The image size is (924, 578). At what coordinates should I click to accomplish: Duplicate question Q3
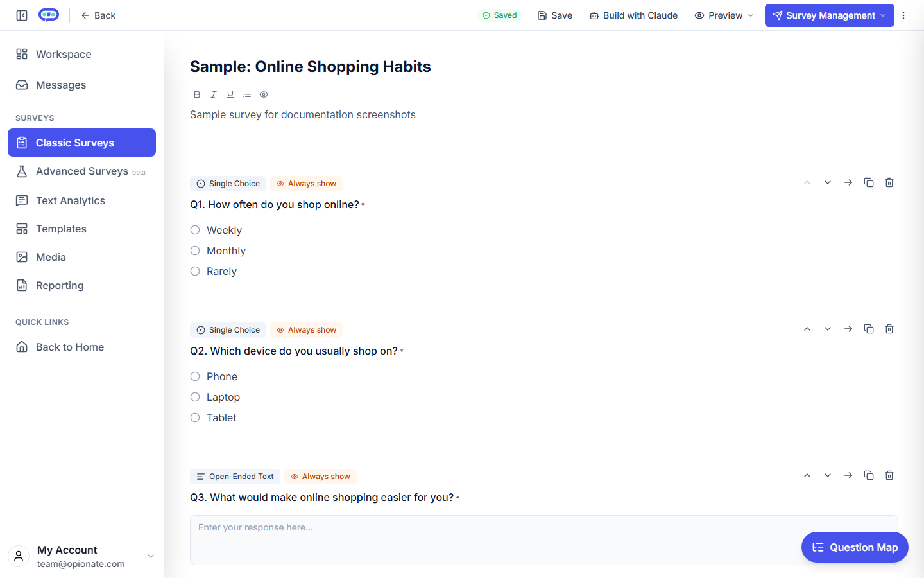[x=869, y=475]
